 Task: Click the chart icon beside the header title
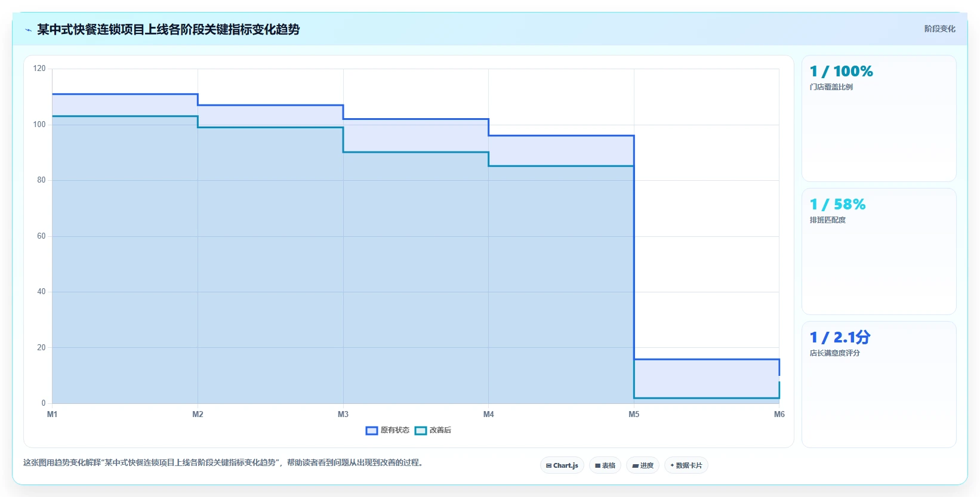coord(28,30)
